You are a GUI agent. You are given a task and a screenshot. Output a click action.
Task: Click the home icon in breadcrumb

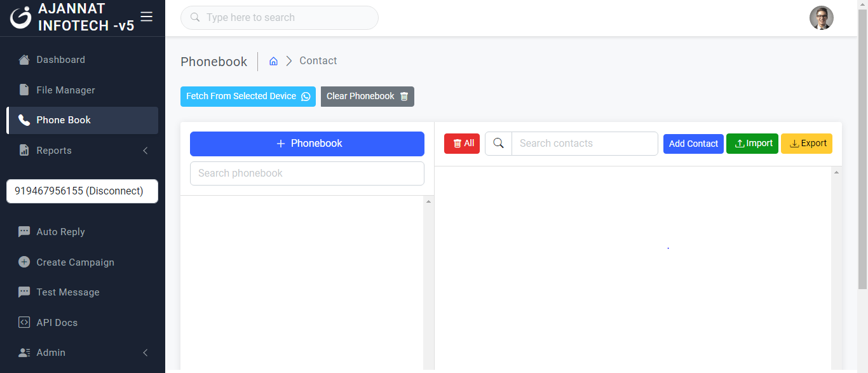point(273,61)
